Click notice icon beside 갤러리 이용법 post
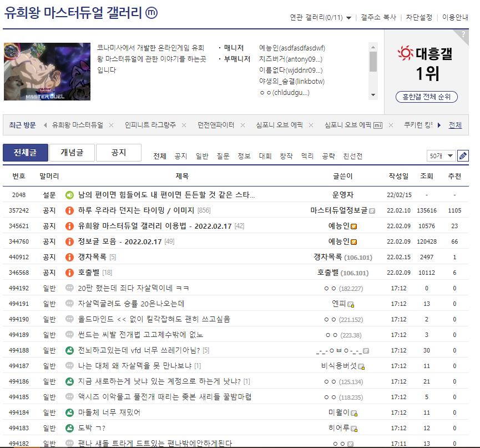 point(69,226)
